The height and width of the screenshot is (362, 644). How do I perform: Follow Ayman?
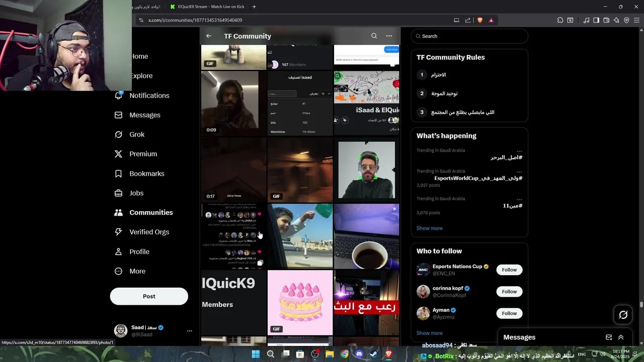point(509,313)
